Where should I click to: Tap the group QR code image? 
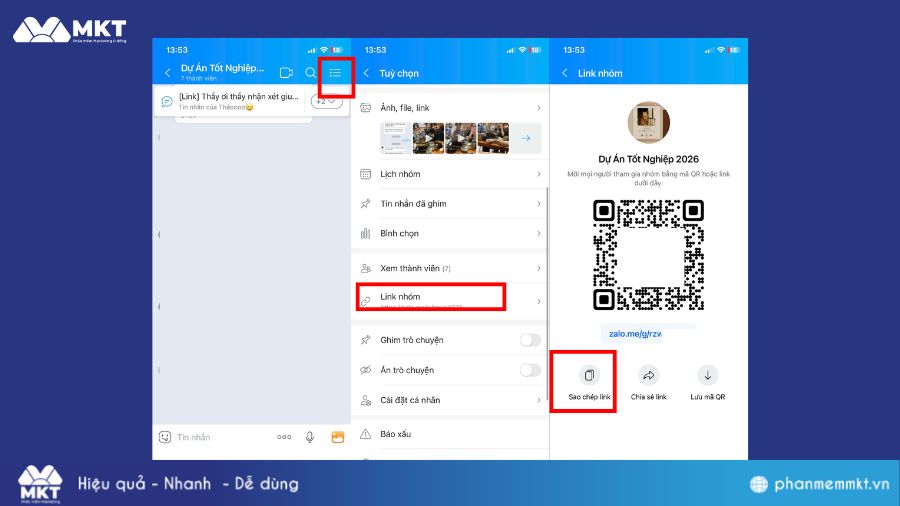(649, 255)
